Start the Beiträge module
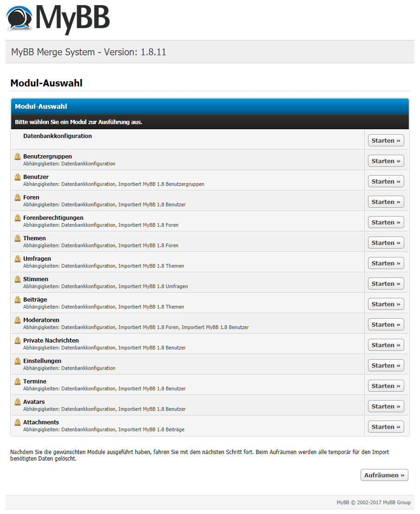 click(x=386, y=304)
